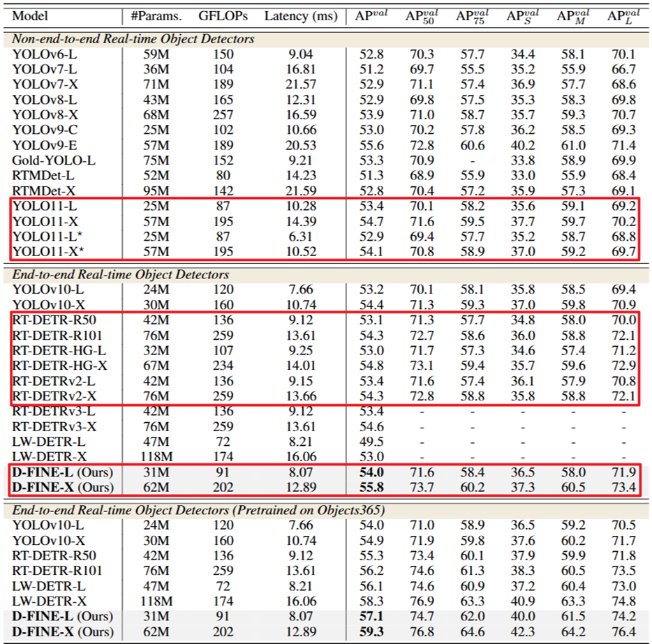The image size is (652, 644).
Task: Click 257 GFLOPs in the YOLOv8-X row
Action: pyautogui.click(x=223, y=114)
